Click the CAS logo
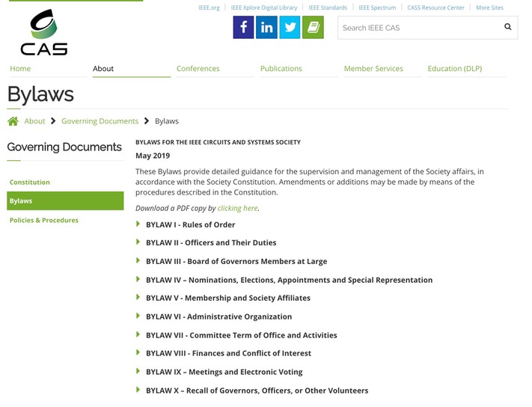This screenshot has width=532, height=407. click(44, 33)
